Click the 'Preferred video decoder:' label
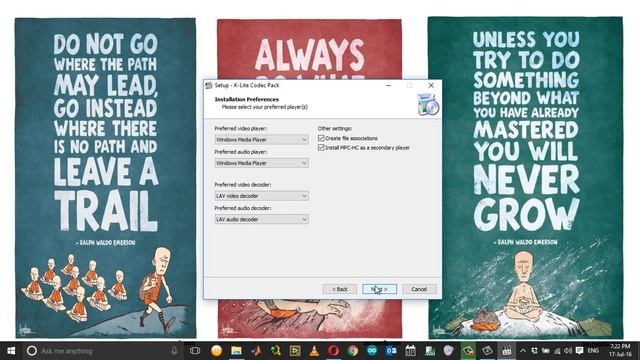 click(x=242, y=184)
